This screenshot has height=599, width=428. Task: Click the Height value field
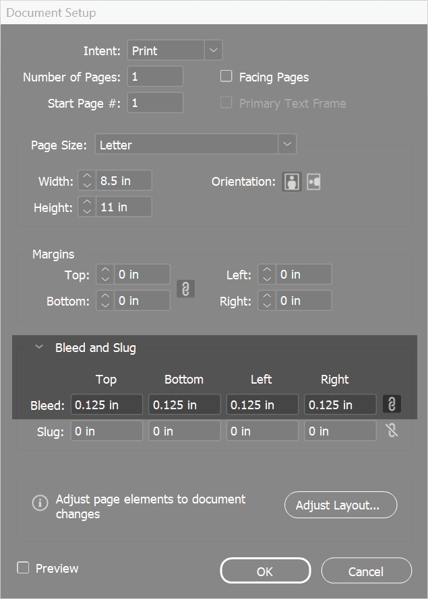(x=124, y=207)
